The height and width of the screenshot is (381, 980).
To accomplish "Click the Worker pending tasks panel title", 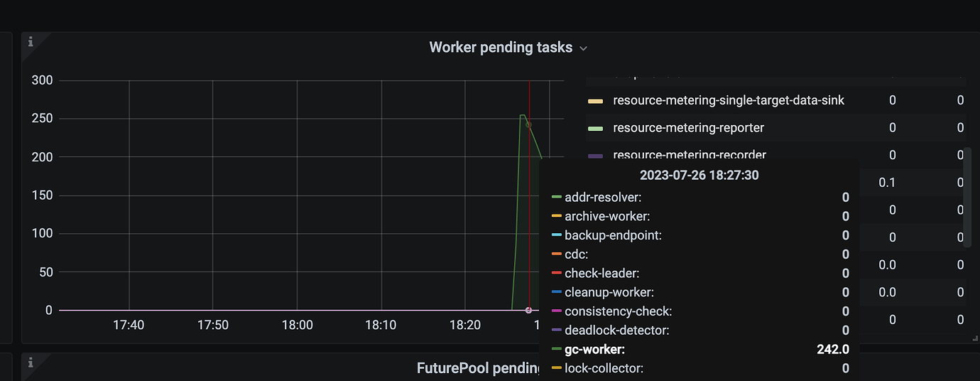I will coord(501,48).
